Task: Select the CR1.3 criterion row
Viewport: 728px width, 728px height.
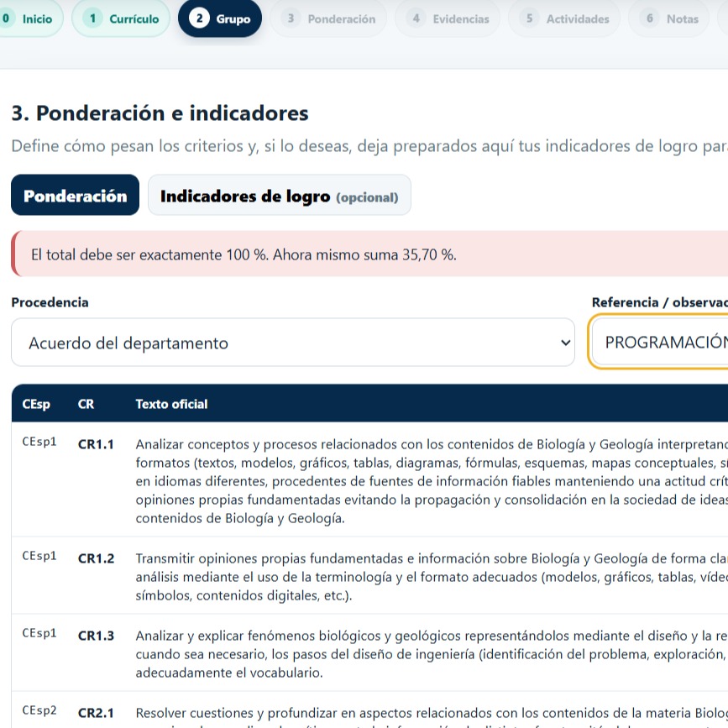Action: click(x=369, y=652)
